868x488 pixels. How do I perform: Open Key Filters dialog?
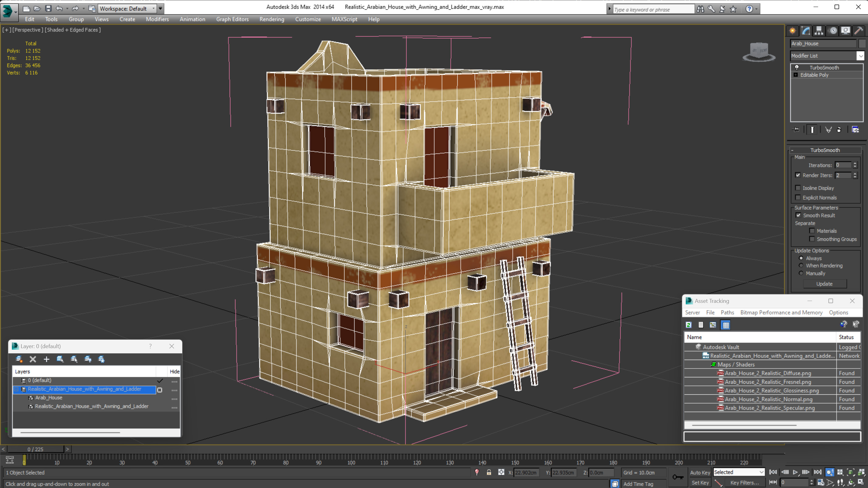point(744,483)
